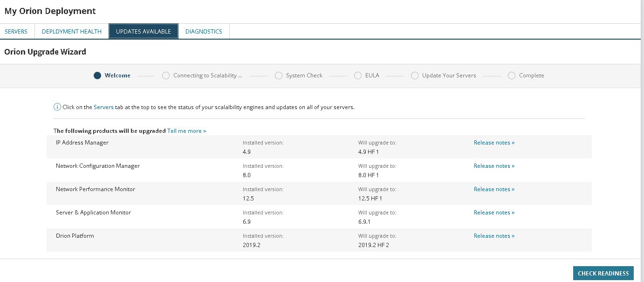
Task: Click the Orion Platform product name
Action: pyautogui.click(x=75, y=236)
